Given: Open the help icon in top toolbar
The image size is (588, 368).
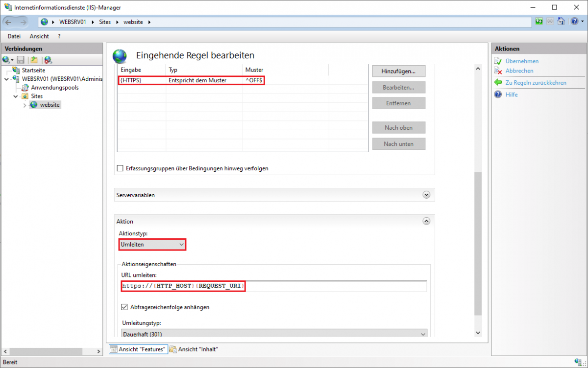Looking at the screenshot, I should pos(574,22).
